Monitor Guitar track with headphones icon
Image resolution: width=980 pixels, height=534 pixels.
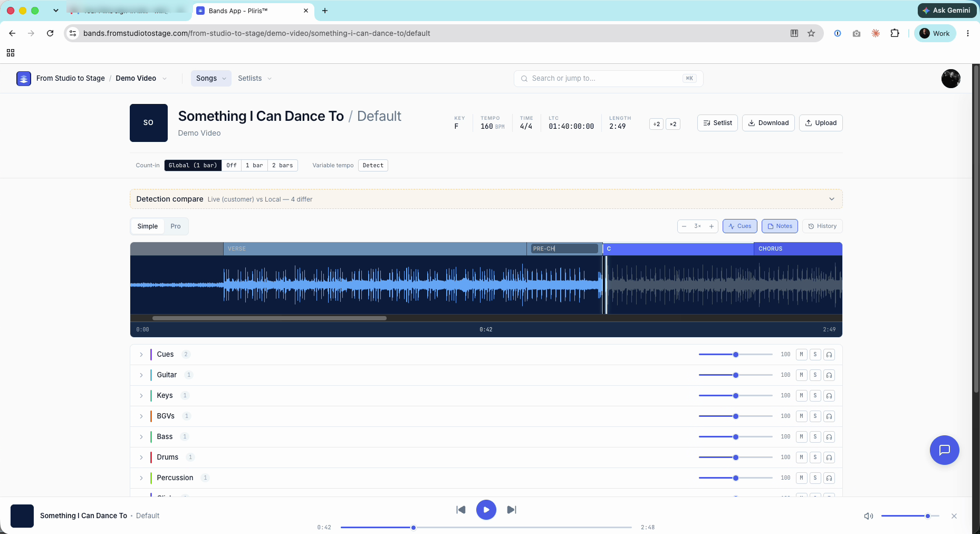coord(829,375)
